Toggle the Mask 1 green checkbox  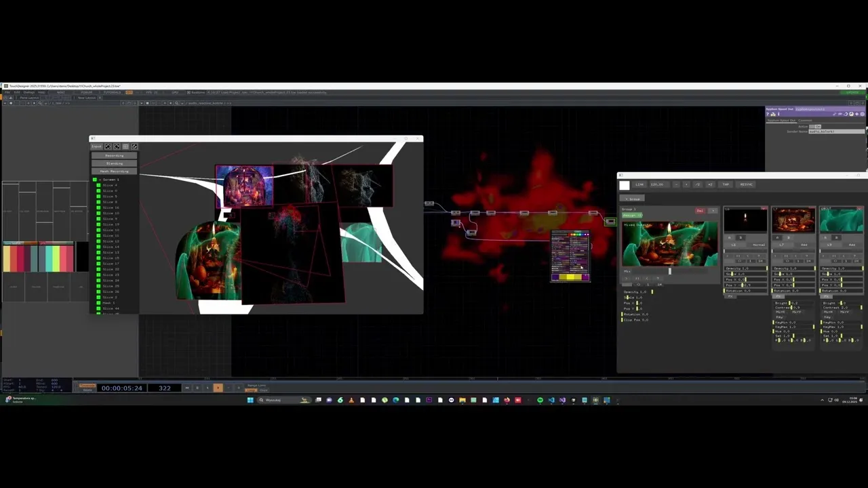pos(98,303)
